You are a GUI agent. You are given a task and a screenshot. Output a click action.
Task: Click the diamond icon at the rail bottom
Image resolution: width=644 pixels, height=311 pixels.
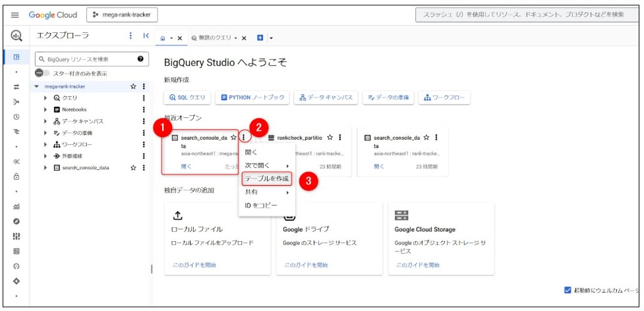tap(16, 281)
